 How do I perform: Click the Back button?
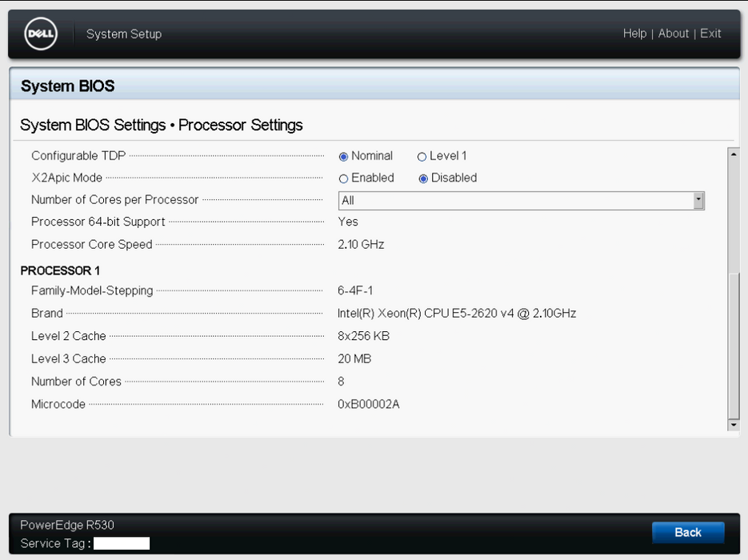click(688, 532)
